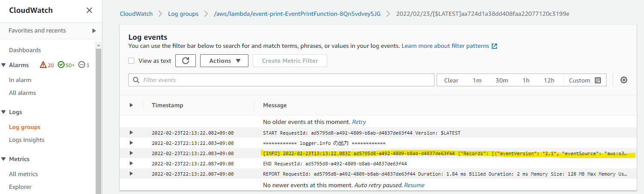This screenshot has width=644, height=194.
Task: Click the external link icon beside filter patterns
Action: coord(494,46)
